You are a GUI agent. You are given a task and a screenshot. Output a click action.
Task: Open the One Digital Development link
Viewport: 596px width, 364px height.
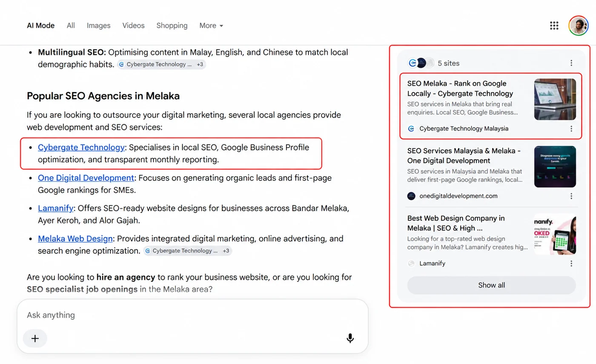click(x=86, y=178)
